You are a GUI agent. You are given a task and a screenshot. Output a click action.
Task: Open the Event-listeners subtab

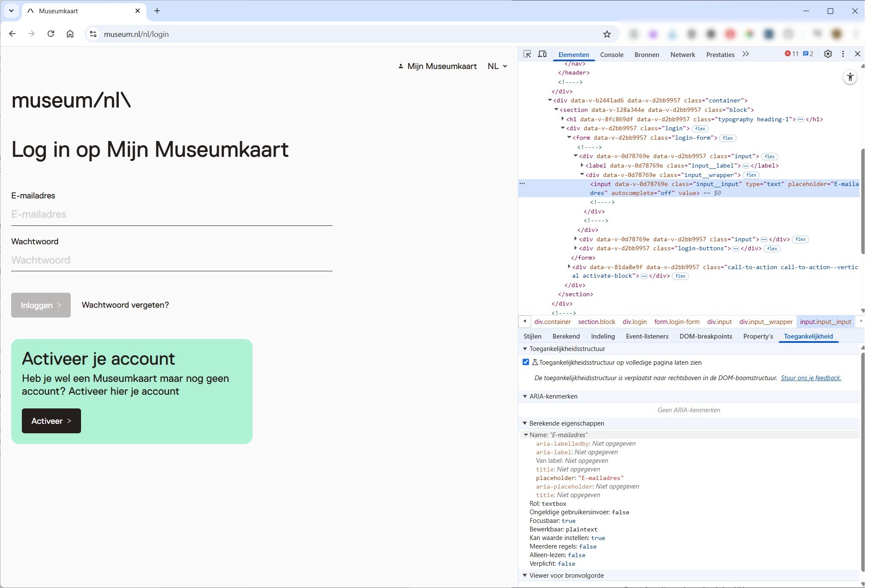tap(647, 336)
